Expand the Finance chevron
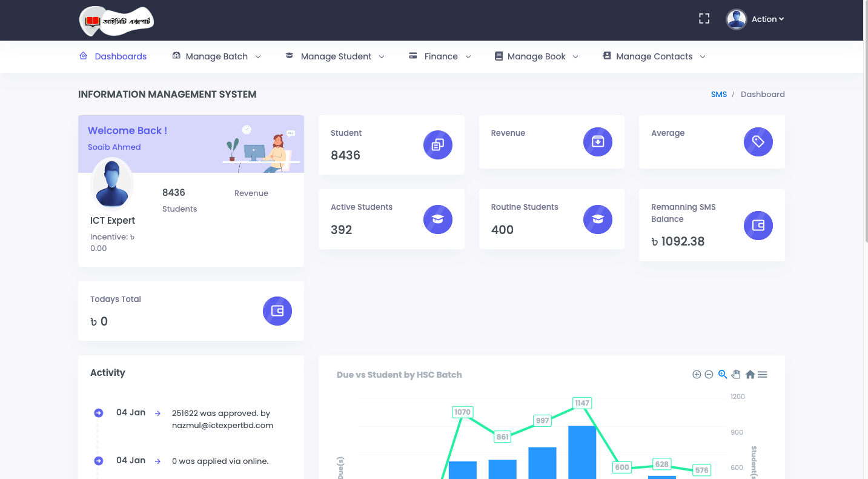Viewport: 868px width, 479px height. [468, 57]
